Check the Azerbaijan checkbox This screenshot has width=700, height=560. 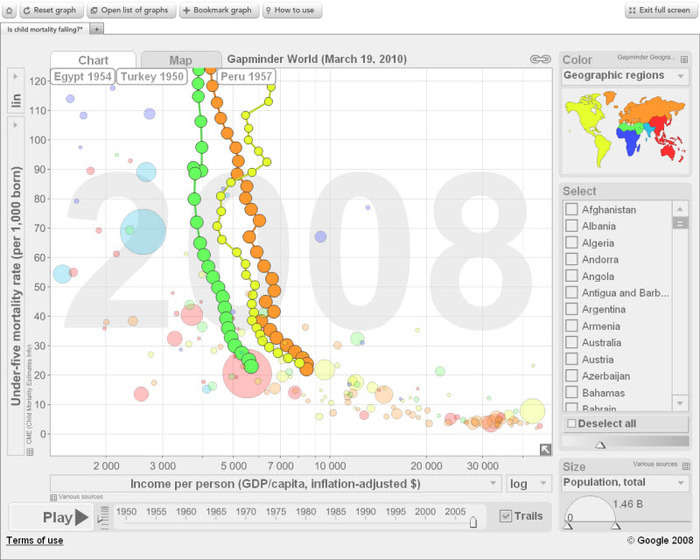[571, 376]
